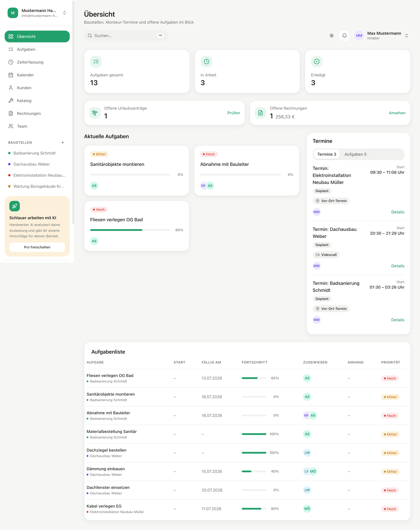
Task: Click Ansehen for open invoices
Action: (397, 113)
